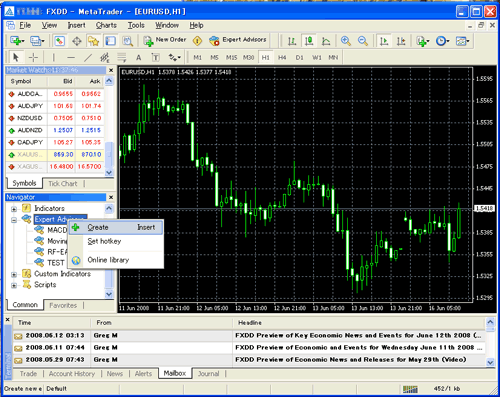Switch to MN timeframe

pyautogui.click(x=333, y=58)
